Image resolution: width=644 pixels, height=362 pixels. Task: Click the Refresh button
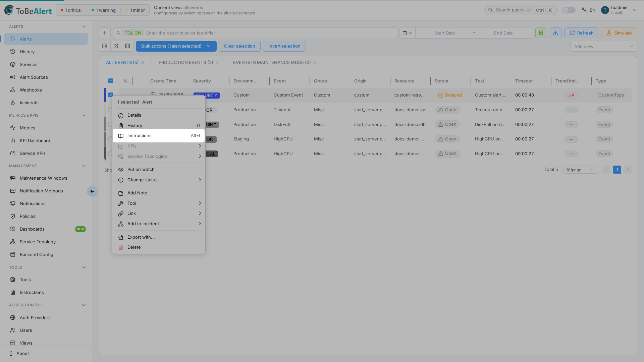(x=581, y=33)
